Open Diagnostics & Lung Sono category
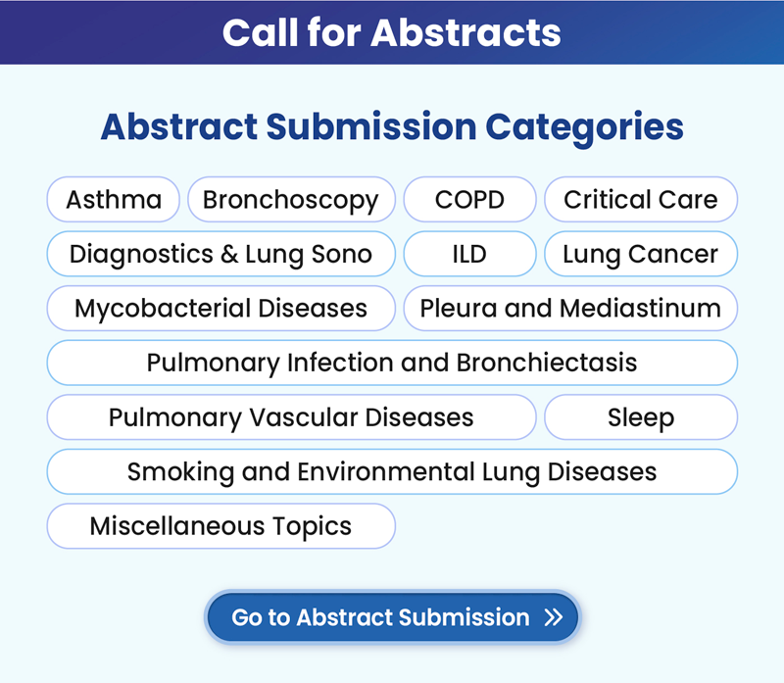This screenshot has width=784, height=683. pos(221,254)
